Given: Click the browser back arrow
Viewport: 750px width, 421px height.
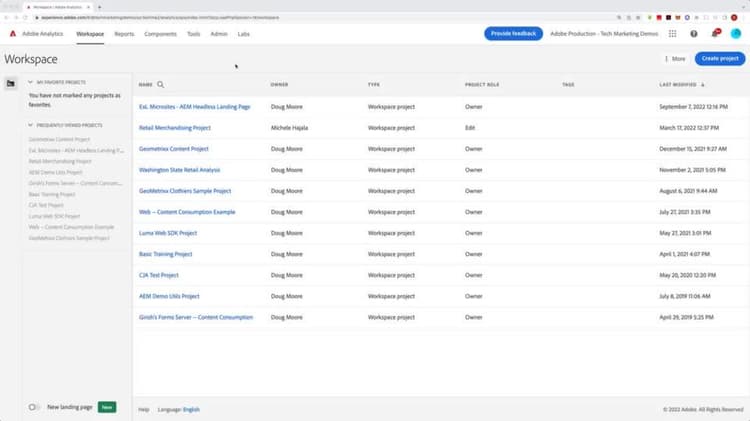Looking at the screenshot, I should tap(6, 18).
